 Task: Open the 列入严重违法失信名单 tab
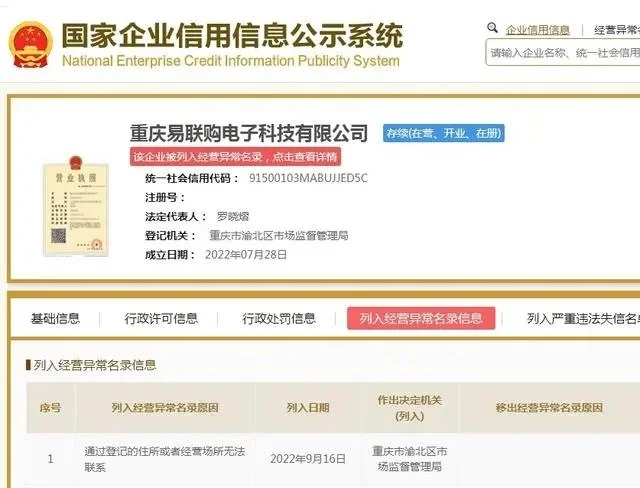click(x=583, y=319)
